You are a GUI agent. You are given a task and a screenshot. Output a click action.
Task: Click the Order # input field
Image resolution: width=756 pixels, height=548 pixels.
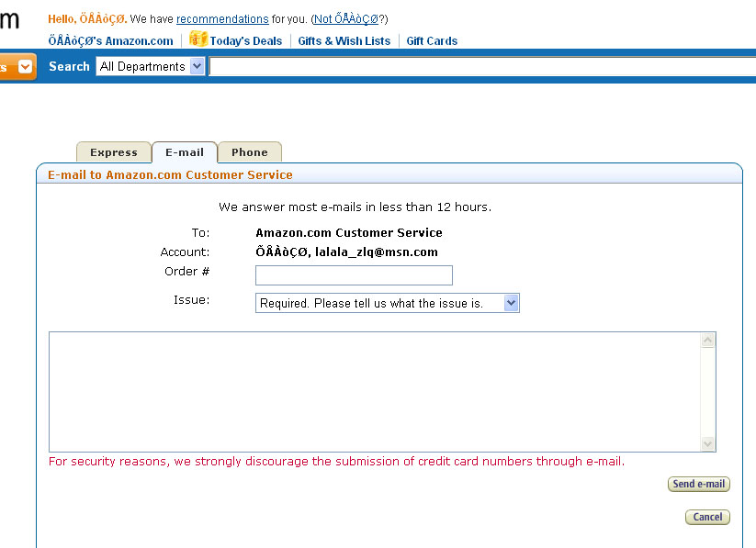354,275
